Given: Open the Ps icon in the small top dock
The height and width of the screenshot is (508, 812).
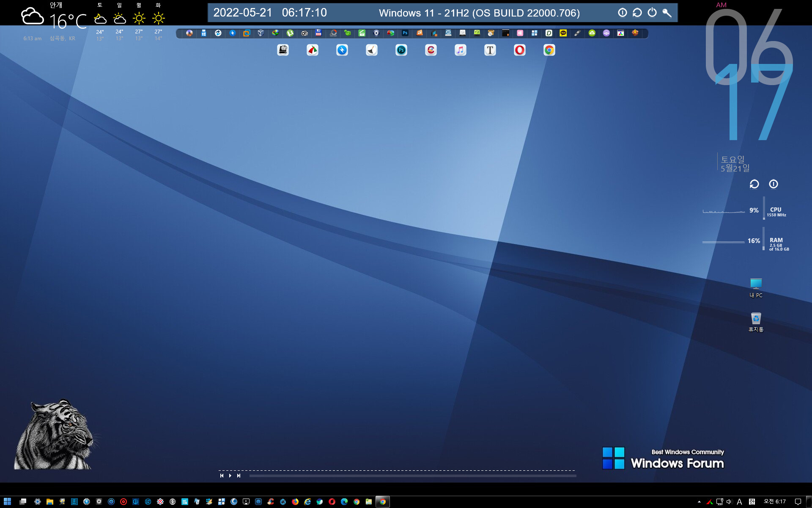Looking at the screenshot, I should [405, 33].
